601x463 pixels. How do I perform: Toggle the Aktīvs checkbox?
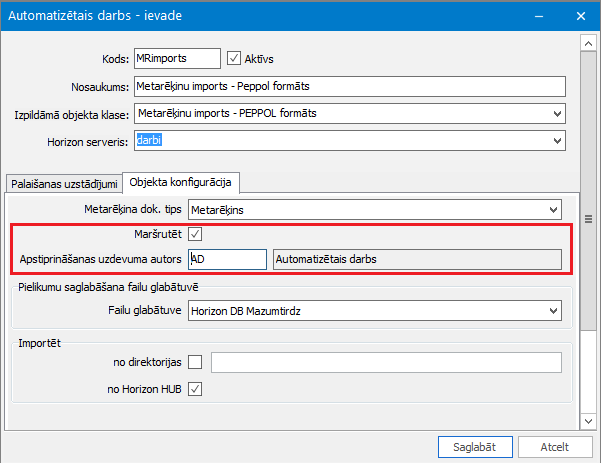tap(236, 59)
